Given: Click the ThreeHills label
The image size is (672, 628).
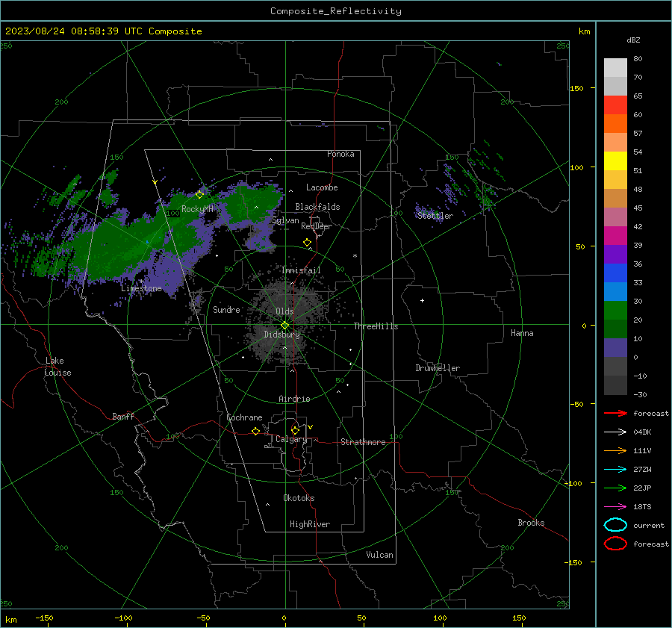Looking at the screenshot, I should pyautogui.click(x=376, y=326).
